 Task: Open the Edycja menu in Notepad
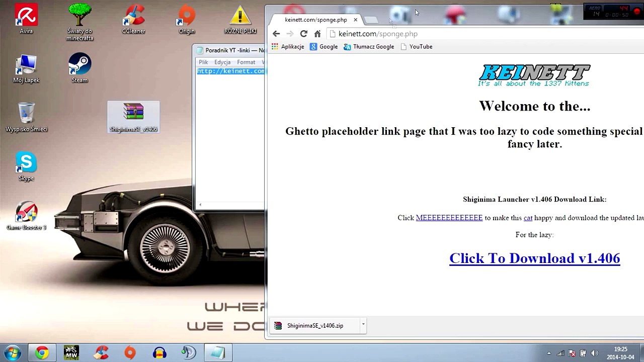pyautogui.click(x=222, y=62)
